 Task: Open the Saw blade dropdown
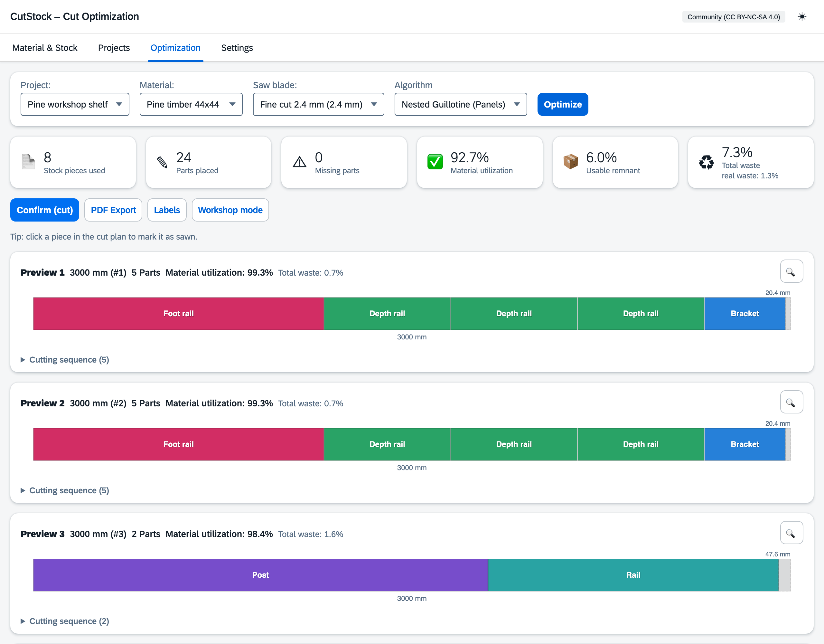point(318,104)
